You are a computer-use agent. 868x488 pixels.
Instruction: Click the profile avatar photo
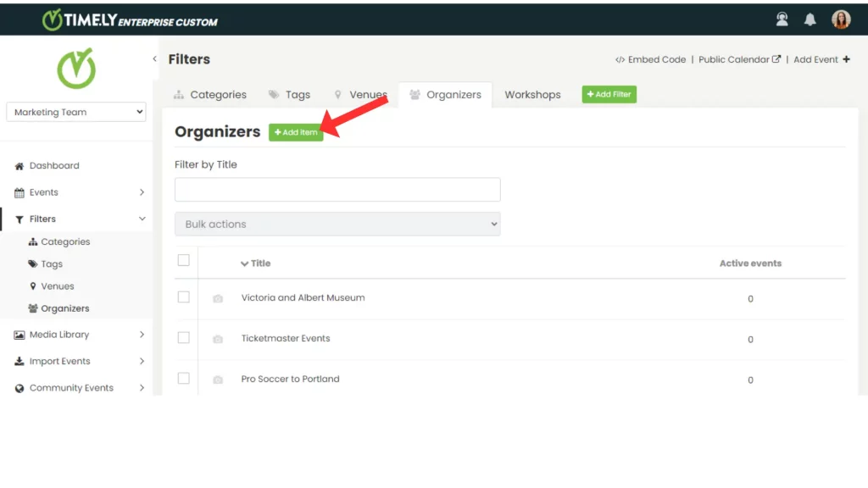click(x=841, y=19)
